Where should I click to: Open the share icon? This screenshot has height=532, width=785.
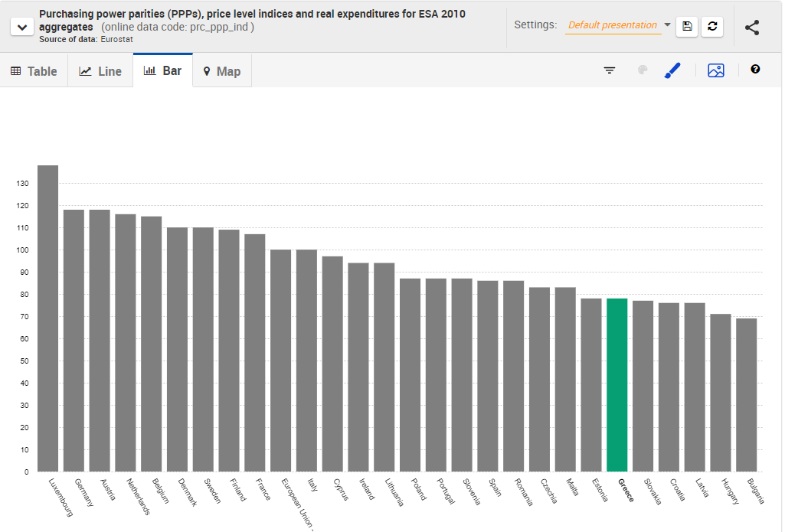pyautogui.click(x=752, y=28)
